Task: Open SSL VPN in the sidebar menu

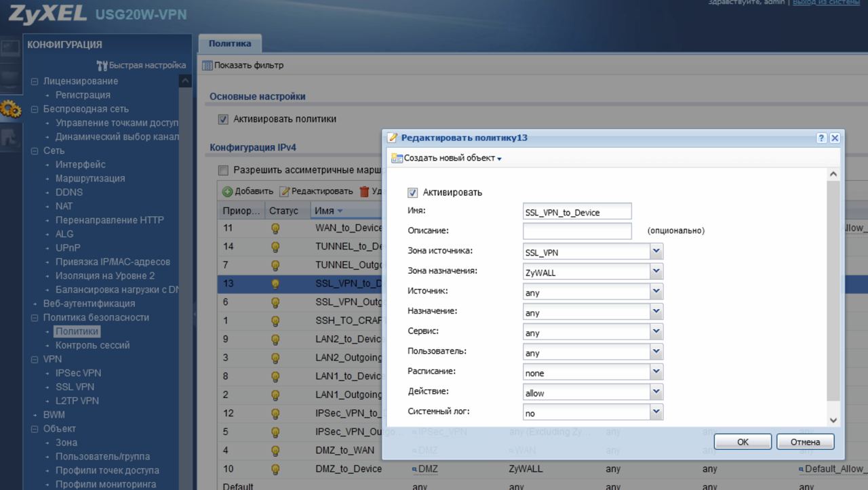Action: pos(75,387)
